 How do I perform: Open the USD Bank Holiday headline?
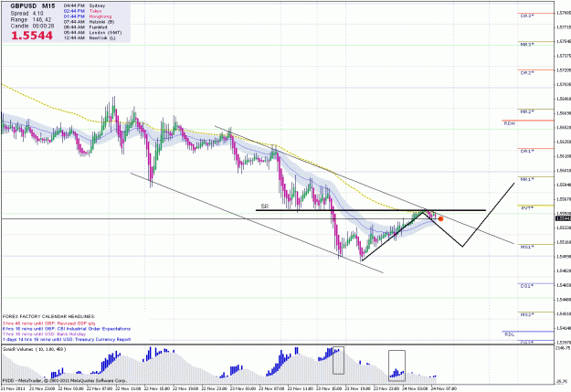pyautogui.click(x=44, y=334)
